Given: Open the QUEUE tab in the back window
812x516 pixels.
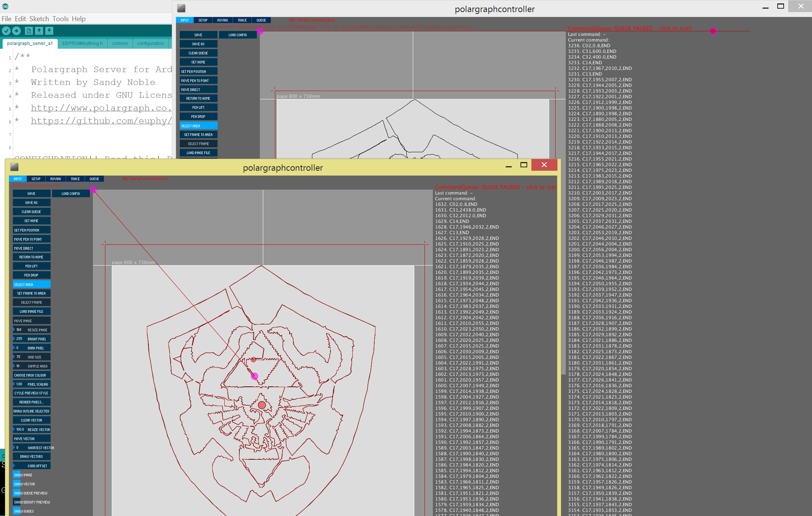Looking at the screenshot, I should (261, 20).
